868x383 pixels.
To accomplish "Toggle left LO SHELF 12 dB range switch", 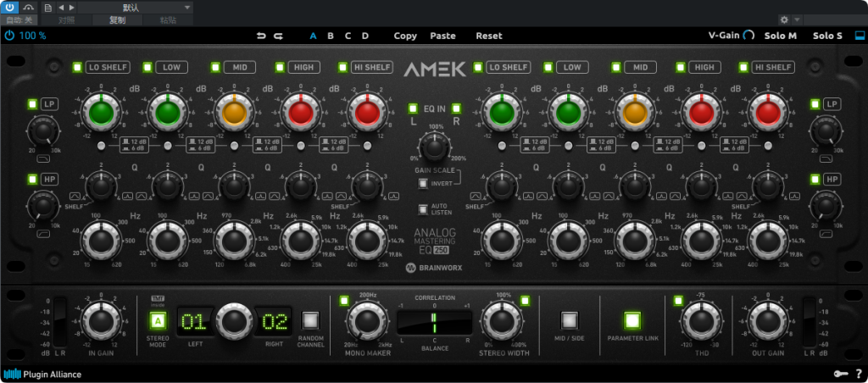I will (x=101, y=146).
